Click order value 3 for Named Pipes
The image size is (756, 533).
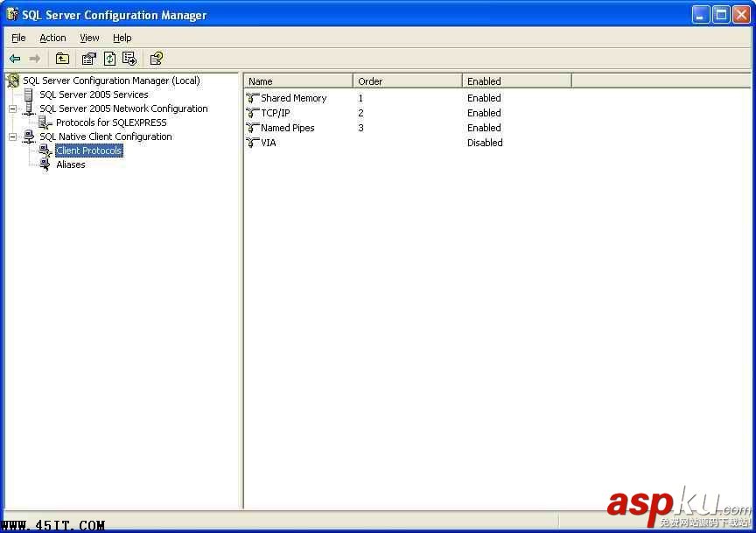(360, 128)
